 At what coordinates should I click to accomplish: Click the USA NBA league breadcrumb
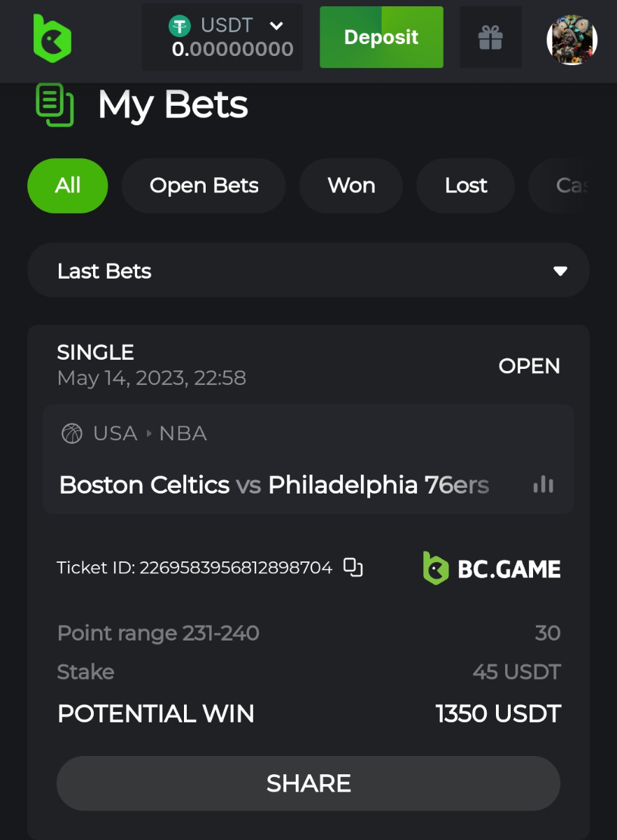tap(150, 433)
